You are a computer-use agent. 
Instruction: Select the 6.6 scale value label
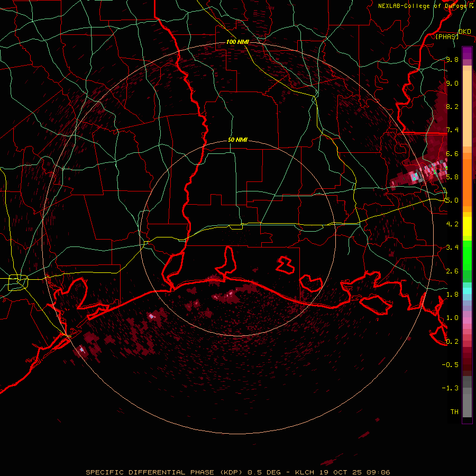(452, 153)
